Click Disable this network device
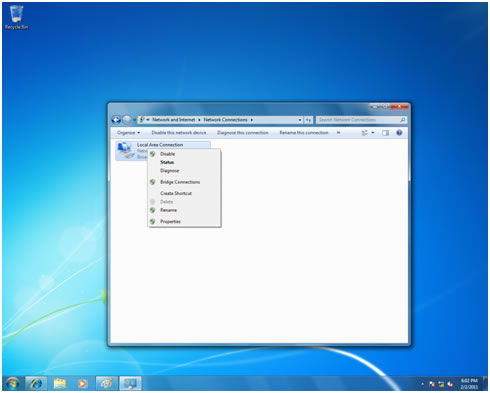This screenshot has width=490, height=393. click(179, 133)
